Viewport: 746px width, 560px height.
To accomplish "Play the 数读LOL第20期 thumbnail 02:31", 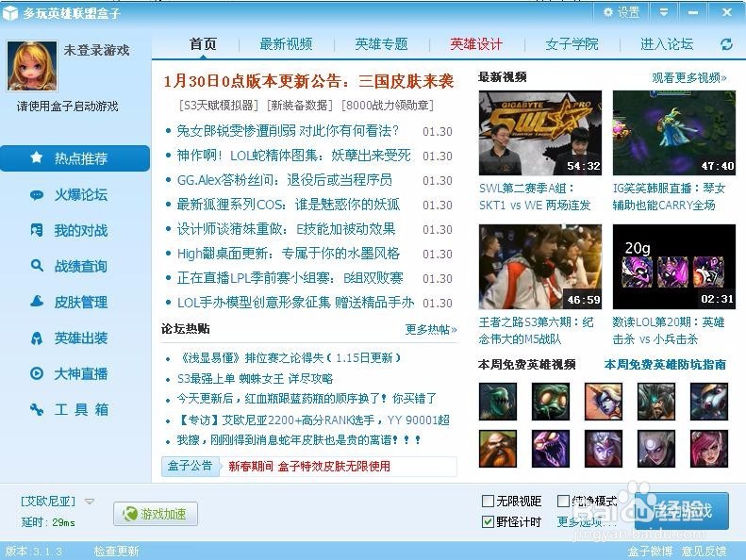I will [x=673, y=267].
